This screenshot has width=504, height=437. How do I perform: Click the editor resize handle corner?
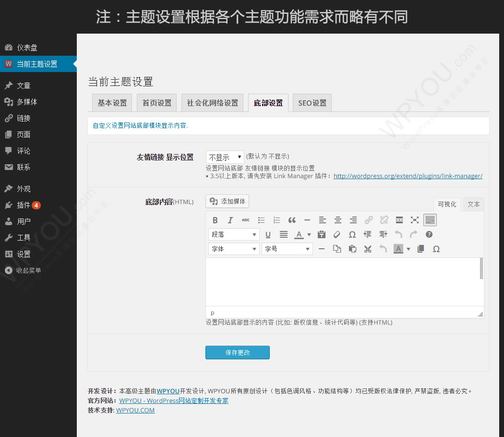point(480,314)
